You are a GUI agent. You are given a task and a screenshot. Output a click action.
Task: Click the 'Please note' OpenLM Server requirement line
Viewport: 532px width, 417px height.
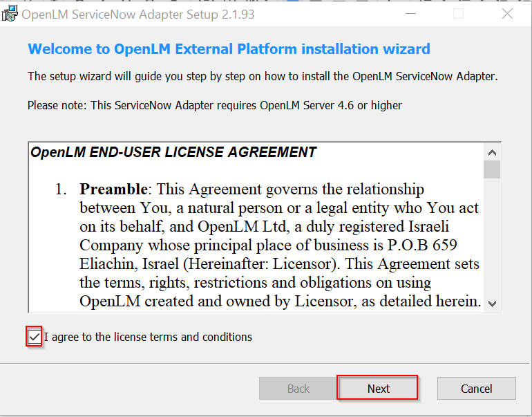[215, 105]
